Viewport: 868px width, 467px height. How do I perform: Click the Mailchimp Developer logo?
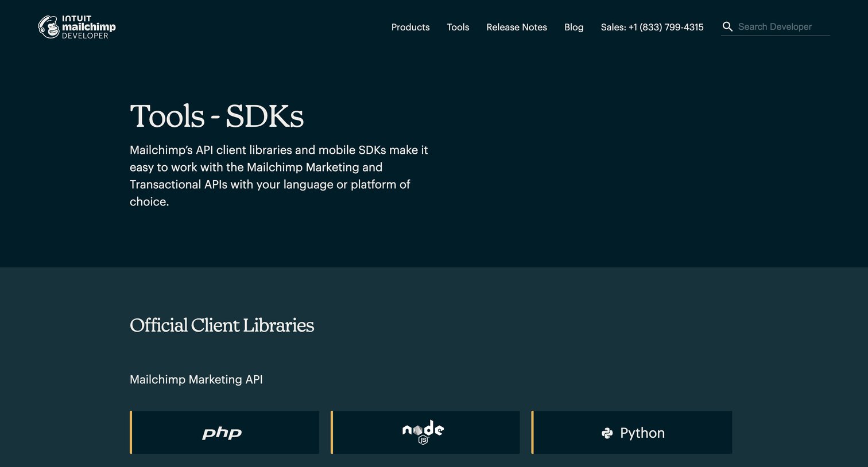point(77,27)
